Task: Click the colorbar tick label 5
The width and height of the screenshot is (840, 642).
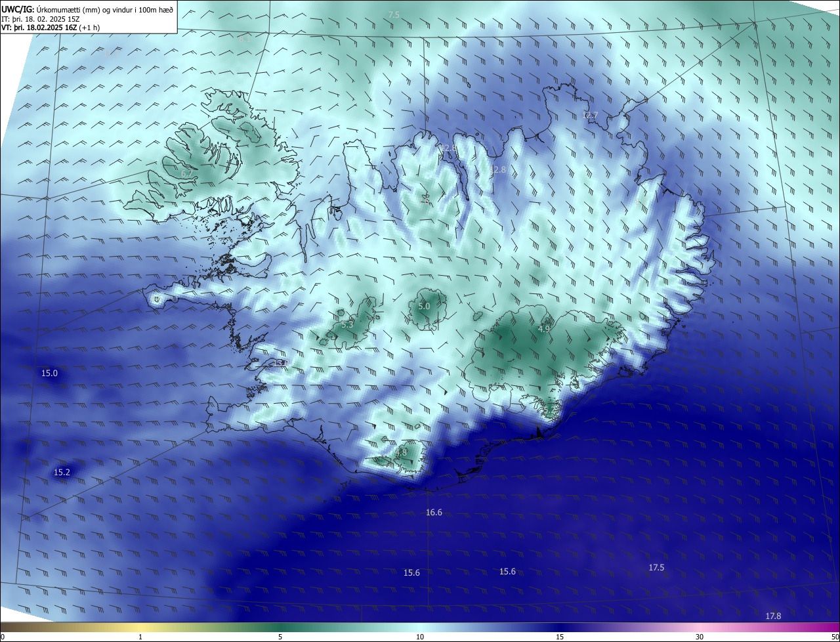Action: click(280, 637)
